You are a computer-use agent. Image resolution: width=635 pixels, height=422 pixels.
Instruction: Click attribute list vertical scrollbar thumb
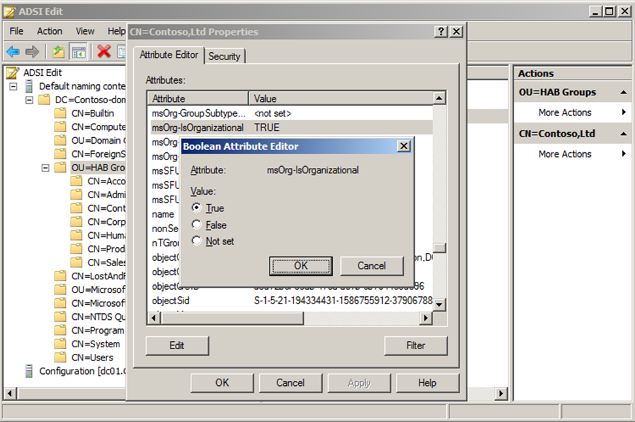tap(439, 248)
